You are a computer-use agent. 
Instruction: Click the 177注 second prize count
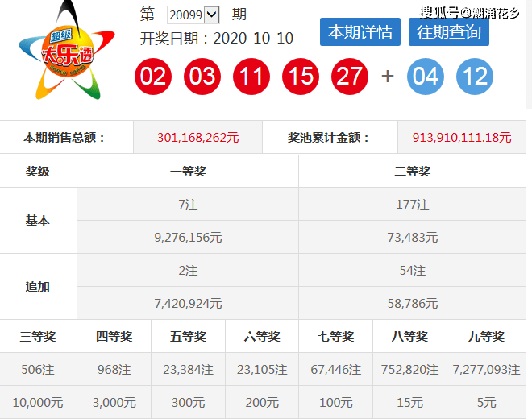pyautogui.click(x=412, y=205)
